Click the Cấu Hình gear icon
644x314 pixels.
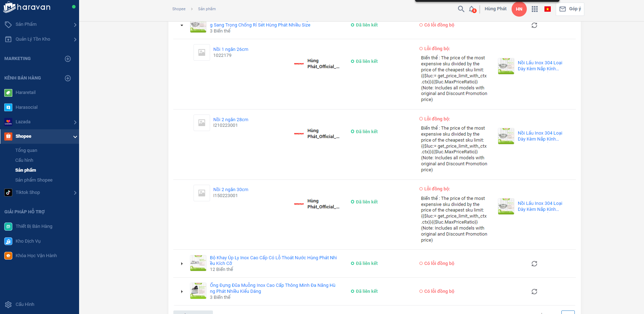(x=8, y=304)
